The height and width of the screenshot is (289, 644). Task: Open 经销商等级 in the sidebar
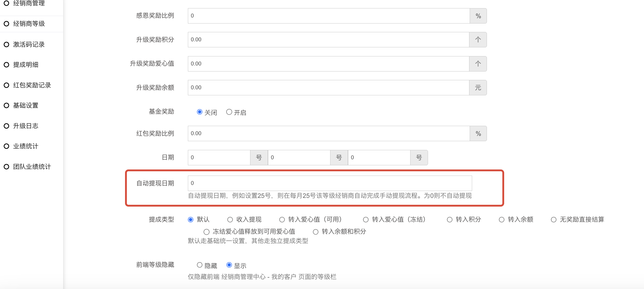pos(29,24)
